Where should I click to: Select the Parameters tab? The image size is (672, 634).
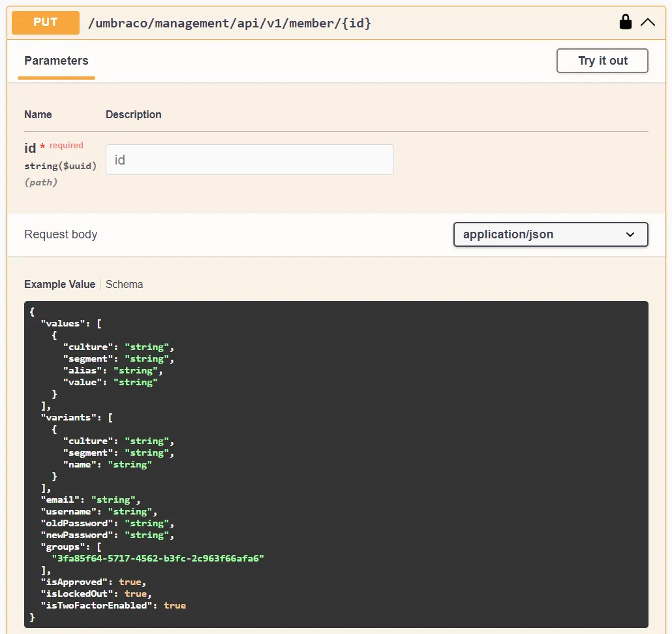[x=56, y=61]
